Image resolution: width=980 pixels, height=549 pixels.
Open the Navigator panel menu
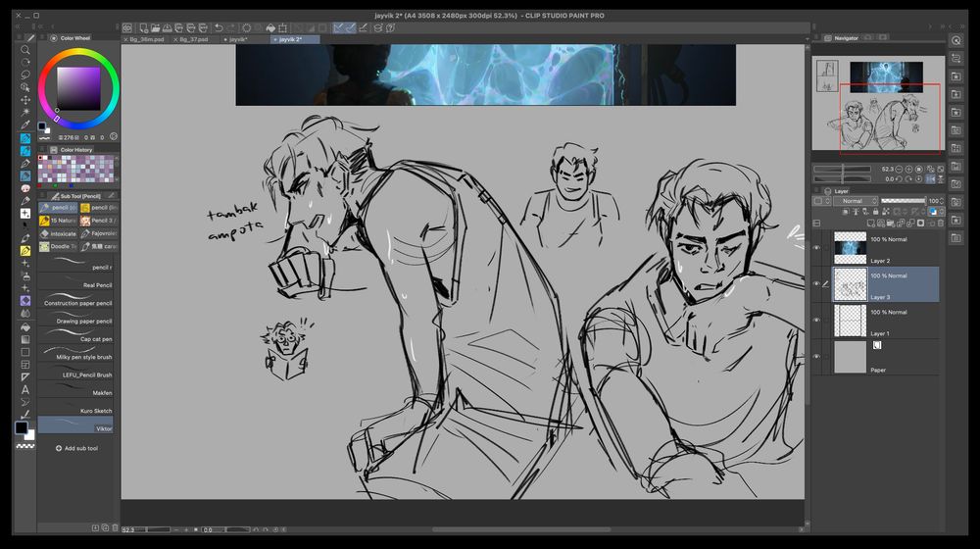pyautogui.click(x=817, y=38)
